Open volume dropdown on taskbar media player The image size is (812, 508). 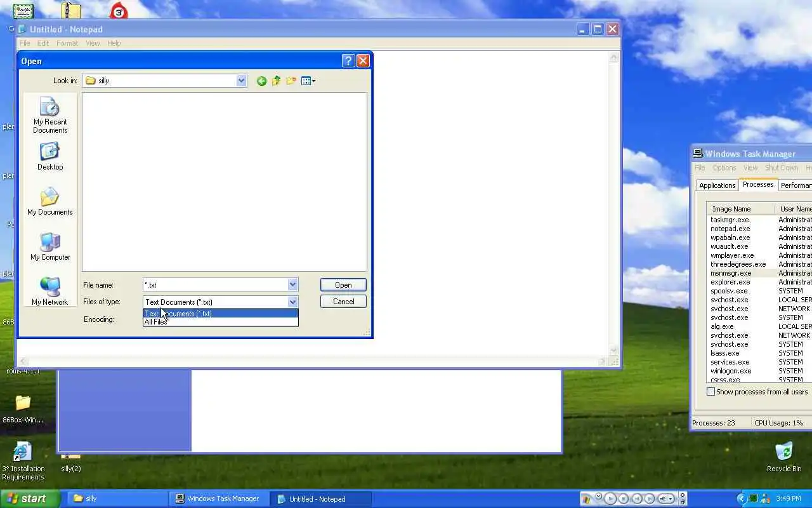coord(671,498)
